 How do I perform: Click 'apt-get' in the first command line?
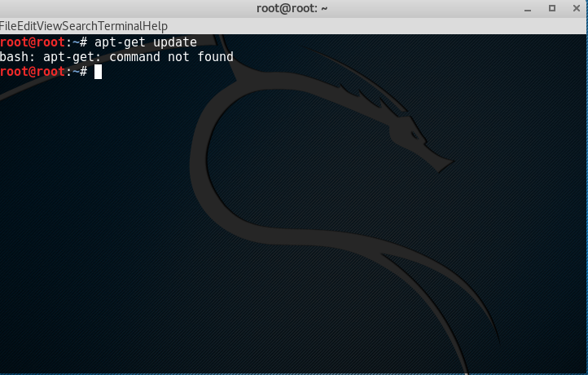(121, 42)
